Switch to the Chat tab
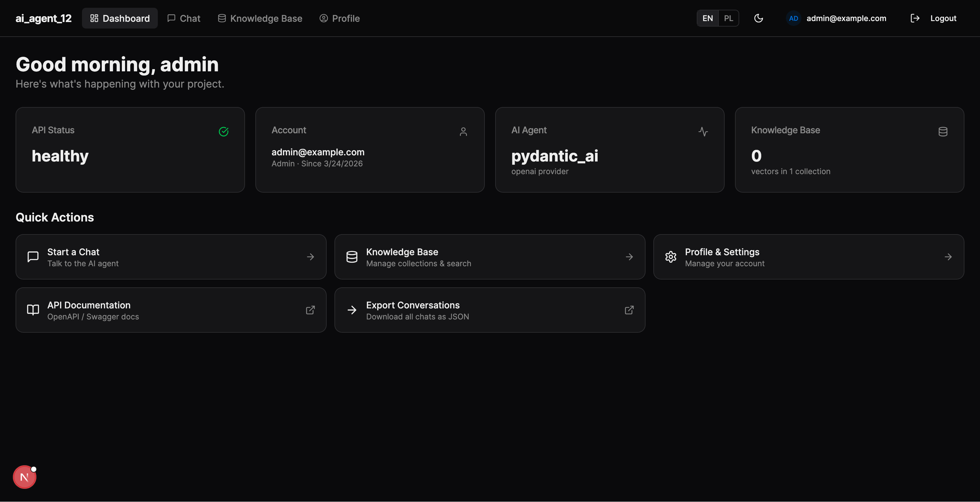Viewport: 980px width, 502px height. [x=184, y=18]
